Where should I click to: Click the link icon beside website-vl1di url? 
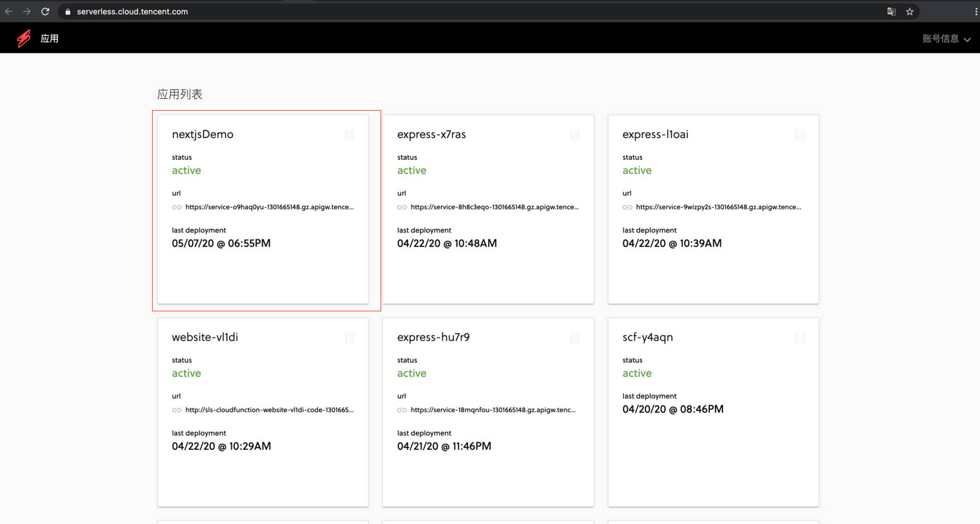click(x=177, y=410)
